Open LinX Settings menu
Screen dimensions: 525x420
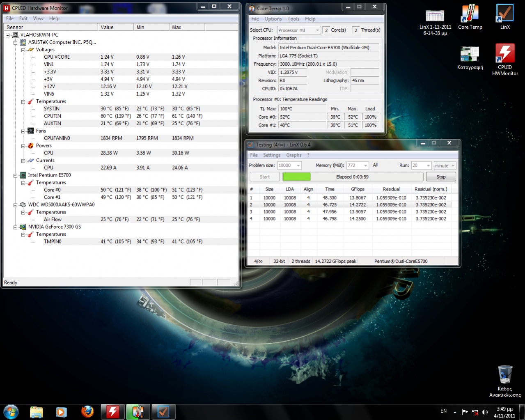coord(272,155)
